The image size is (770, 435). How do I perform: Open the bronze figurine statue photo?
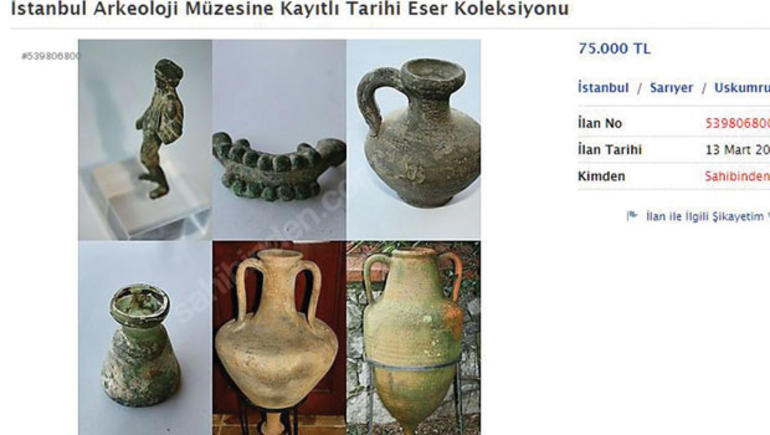[x=145, y=139]
